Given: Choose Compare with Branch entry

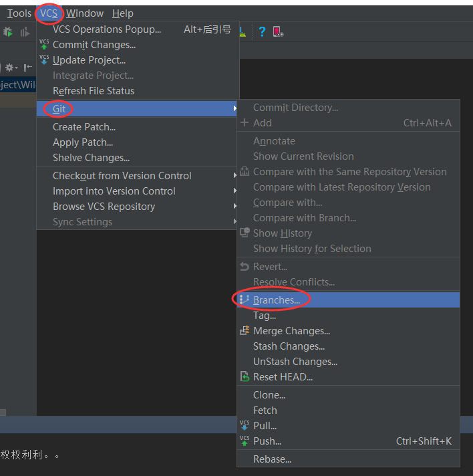Looking at the screenshot, I should click(348, 218).
